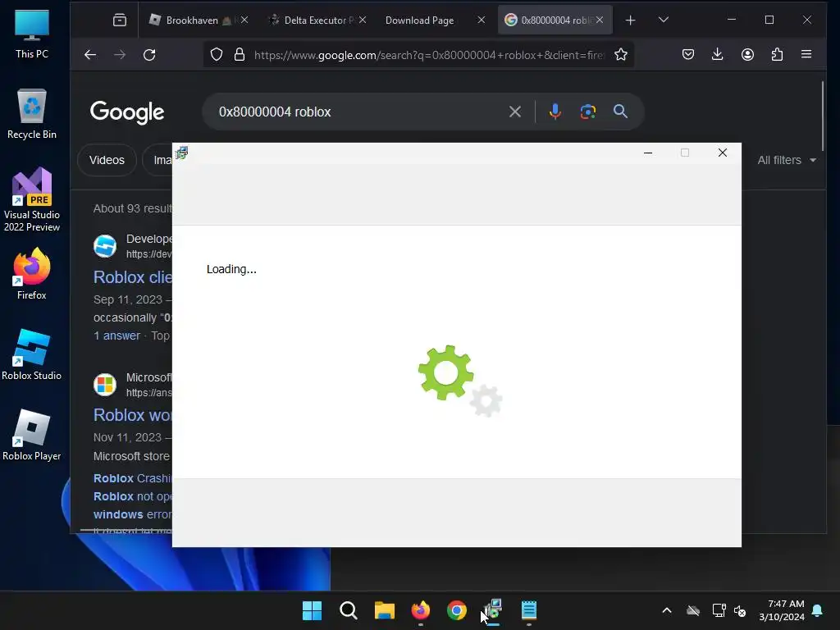Close the Download Page tab

tap(481, 20)
